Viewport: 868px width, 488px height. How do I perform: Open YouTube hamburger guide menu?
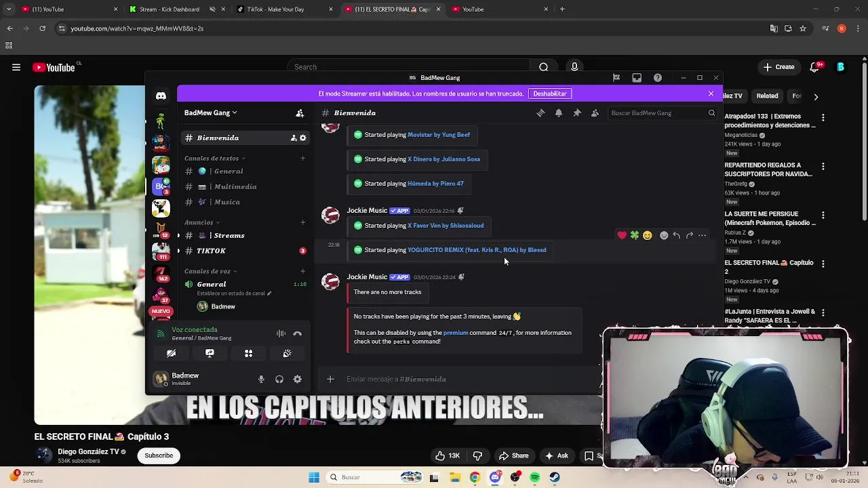(x=16, y=67)
